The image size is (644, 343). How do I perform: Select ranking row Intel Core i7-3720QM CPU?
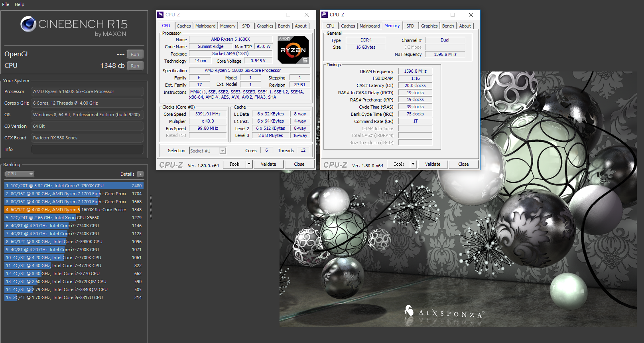pos(74,282)
